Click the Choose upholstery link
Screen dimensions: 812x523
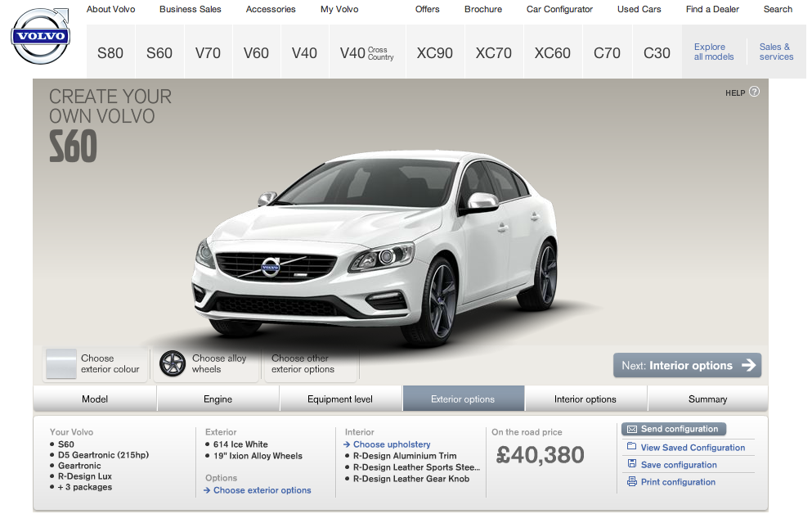point(392,444)
